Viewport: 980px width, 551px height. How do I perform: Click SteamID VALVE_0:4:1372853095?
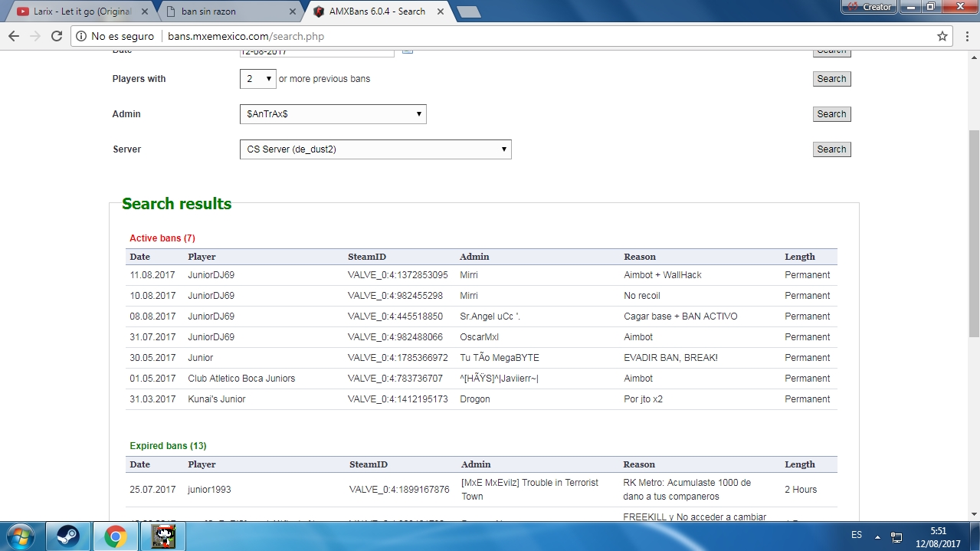(x=398, y=275)
